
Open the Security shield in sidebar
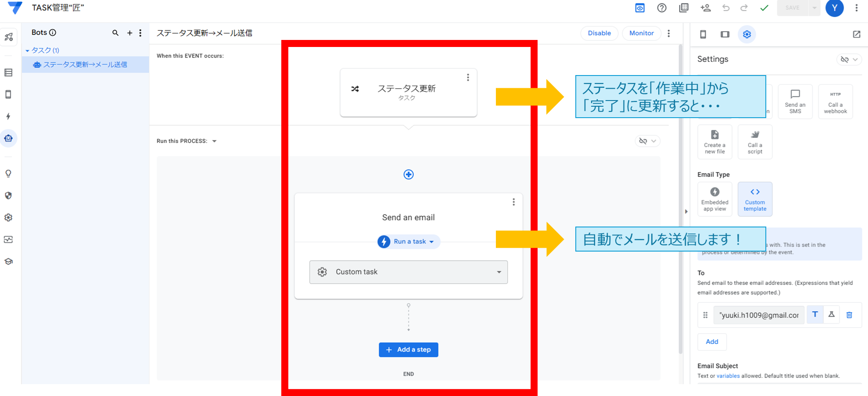[8, 195]
